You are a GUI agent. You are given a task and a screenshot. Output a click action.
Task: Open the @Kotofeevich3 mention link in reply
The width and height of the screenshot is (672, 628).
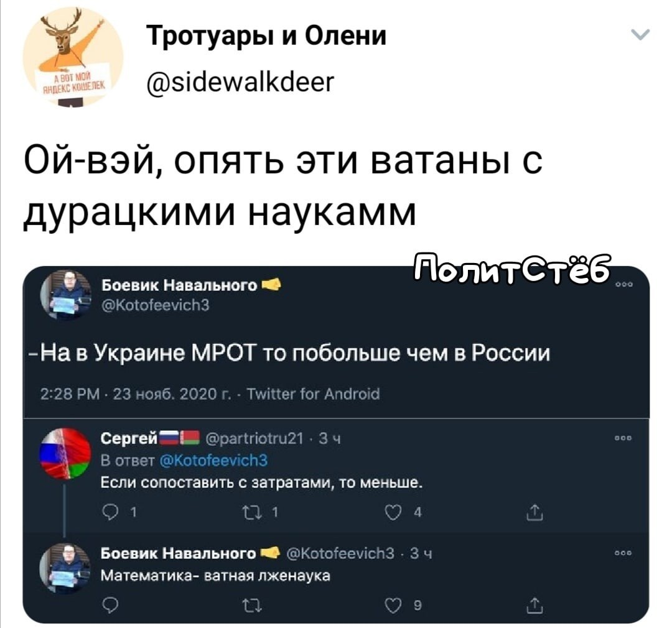point(214,461)
